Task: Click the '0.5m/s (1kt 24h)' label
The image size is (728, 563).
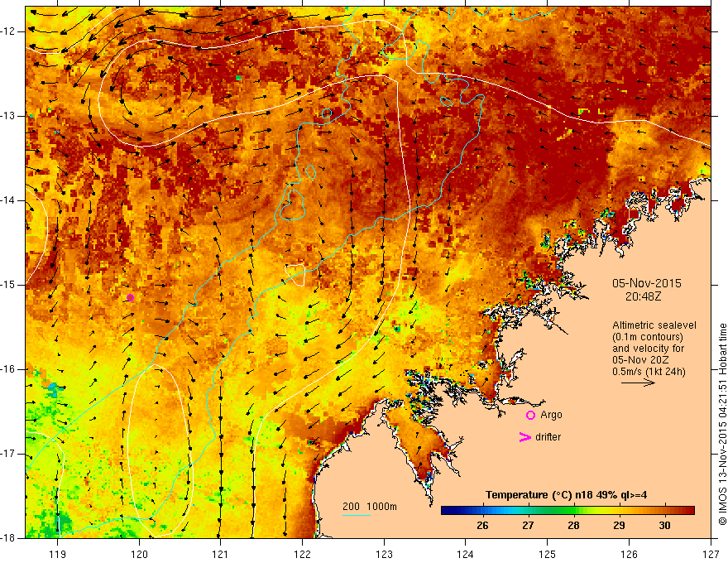Action: point(649,371)
